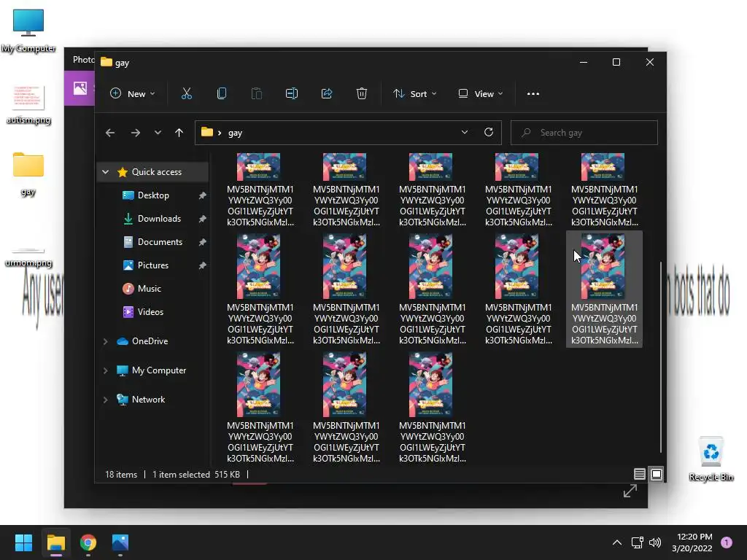Click the Paste icon in toolbar
This screenshot has height=560, width=747.
(x=256, y=94)
